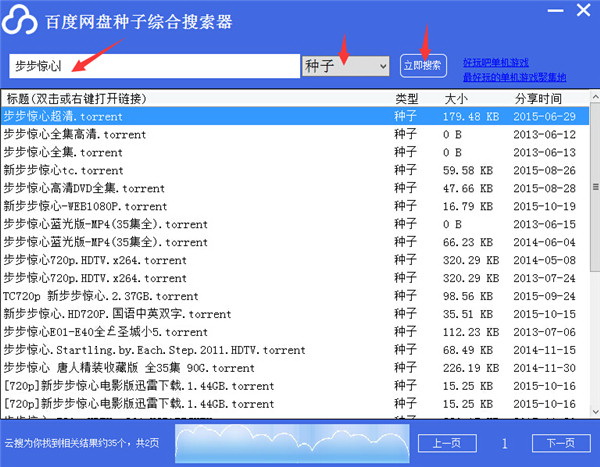Click size value 112.23 KB
The width and height of the screenshot is (600, 467).
(471, 332)
